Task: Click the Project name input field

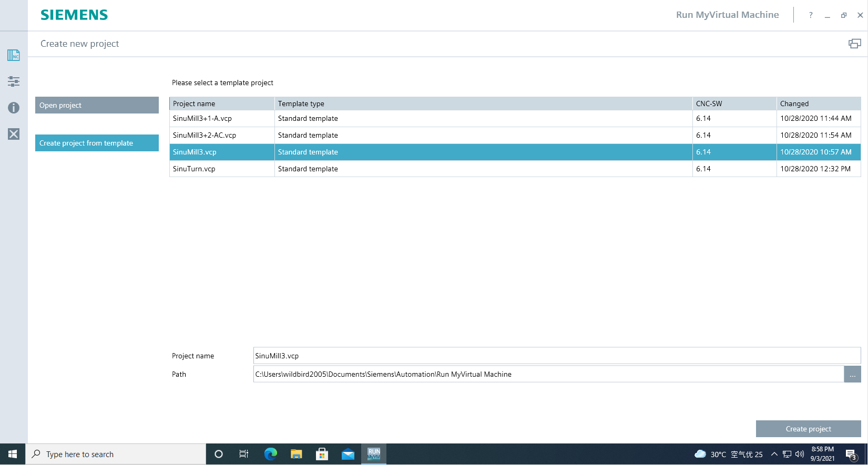Action: pos(557,356)
